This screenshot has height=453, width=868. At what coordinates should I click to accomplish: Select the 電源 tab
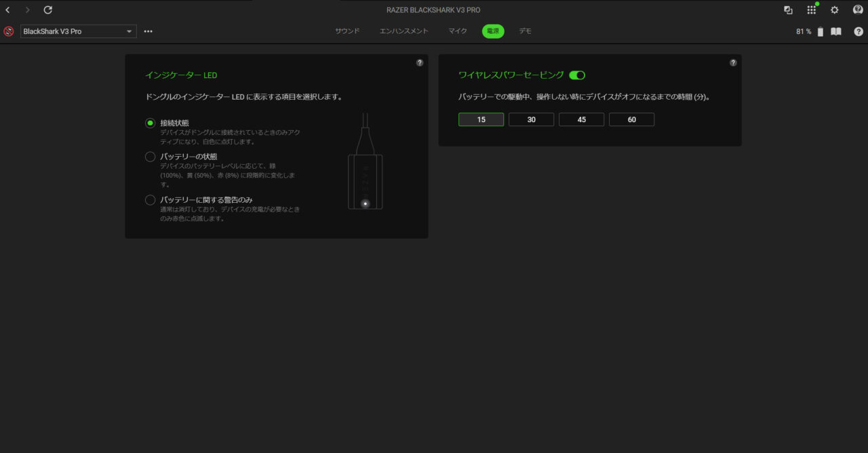[x=493, y=31]
